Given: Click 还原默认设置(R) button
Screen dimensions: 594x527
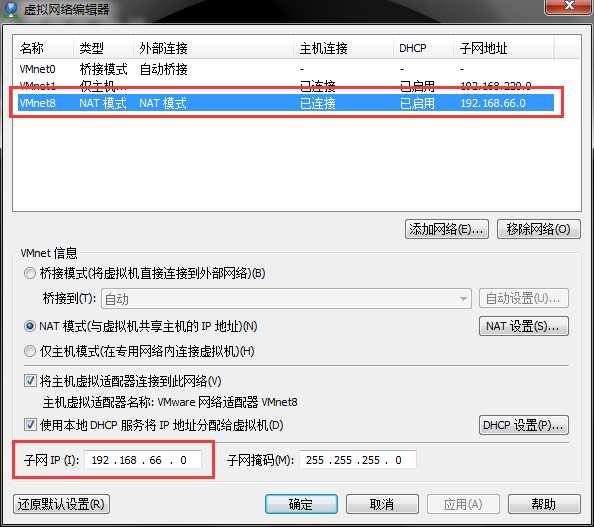Looking at the screenshot, I should [x=61, y=504].
